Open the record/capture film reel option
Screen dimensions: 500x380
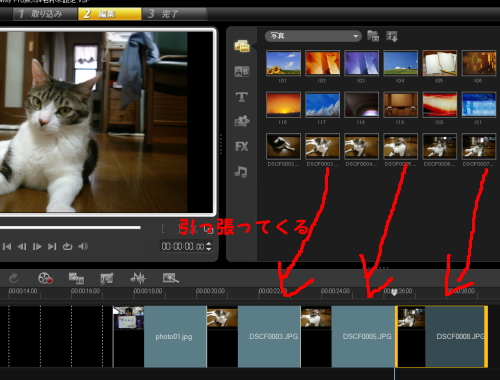(x=45, y=278)
